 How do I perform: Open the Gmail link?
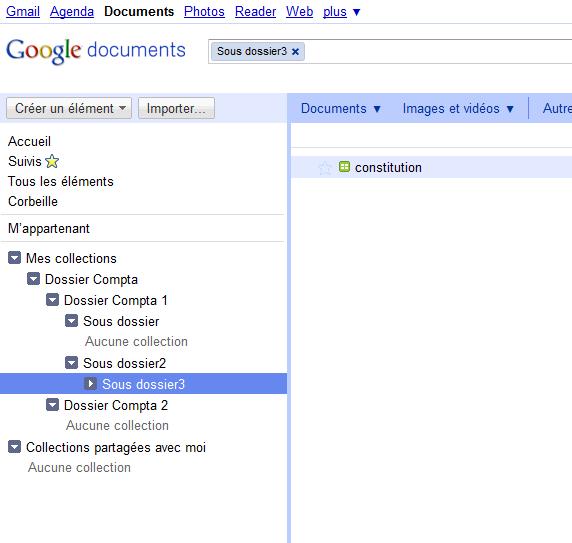click(x=23, y=11)
